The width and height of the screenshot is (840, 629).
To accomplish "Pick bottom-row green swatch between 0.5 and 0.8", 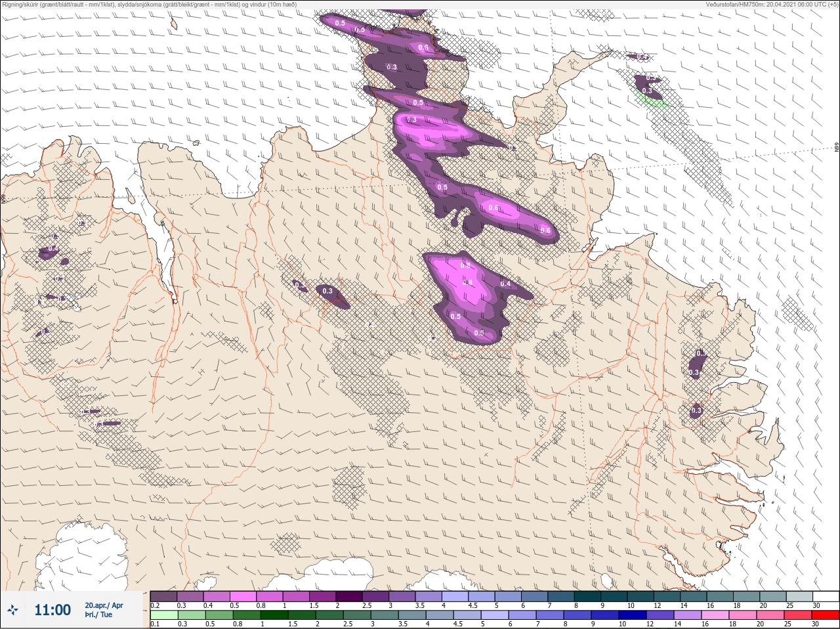I will coord(219,615).
